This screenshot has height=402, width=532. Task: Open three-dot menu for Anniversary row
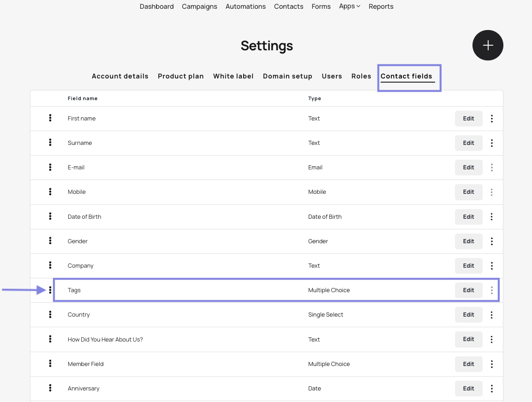pyautogui.click(x=492, y=389)
